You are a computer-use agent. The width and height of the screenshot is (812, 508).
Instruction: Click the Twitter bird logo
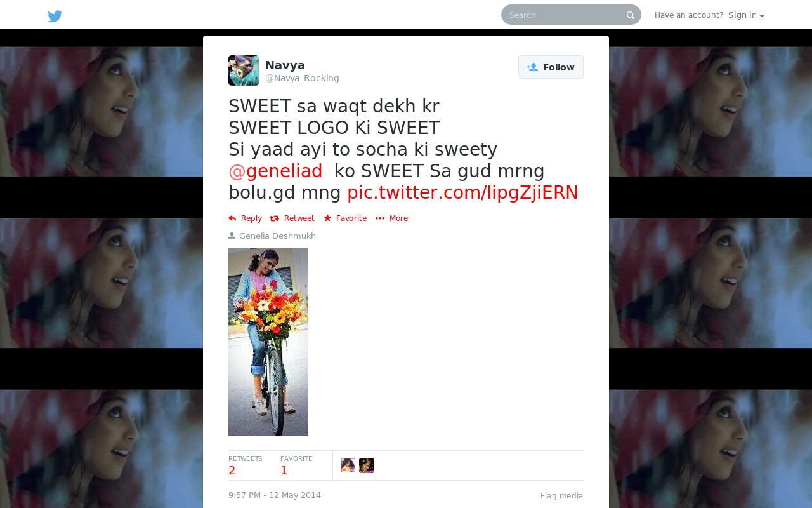[55, 16]
